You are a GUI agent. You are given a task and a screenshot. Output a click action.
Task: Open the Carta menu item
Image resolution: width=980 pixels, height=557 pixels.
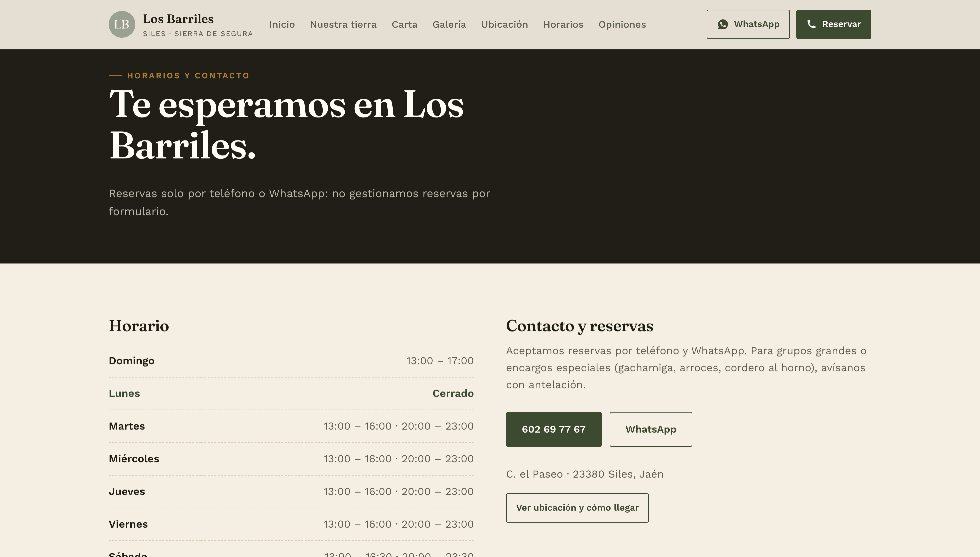pyautogui.click(x=404, y=24)
